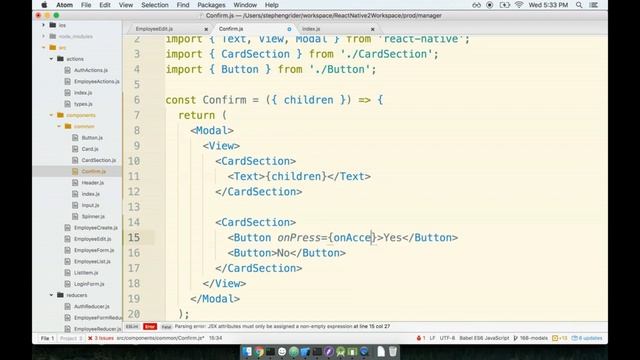The width and height of the screenshot is (640, 360).
Task: Open the battery status icon
Action: point(505,5)
